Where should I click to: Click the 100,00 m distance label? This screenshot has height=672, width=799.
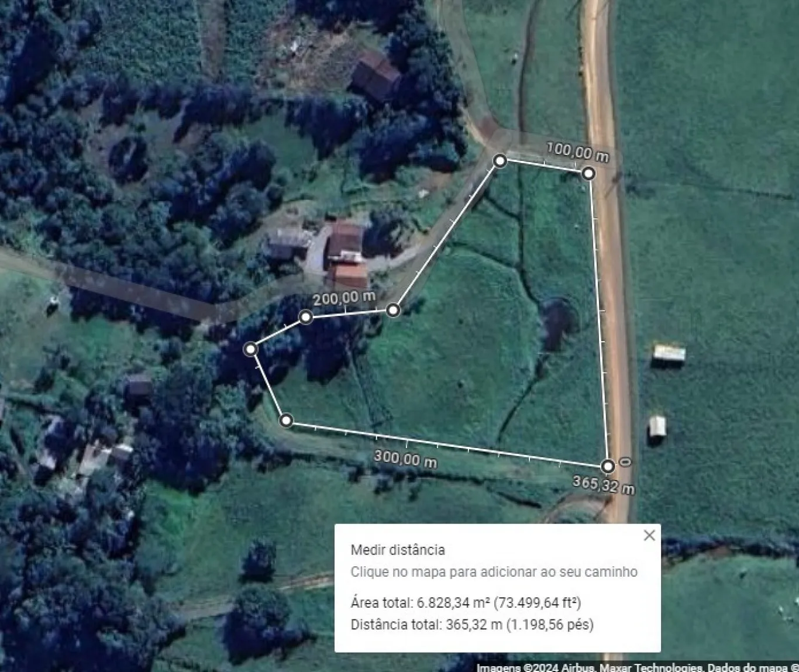(x=577, y=152)
